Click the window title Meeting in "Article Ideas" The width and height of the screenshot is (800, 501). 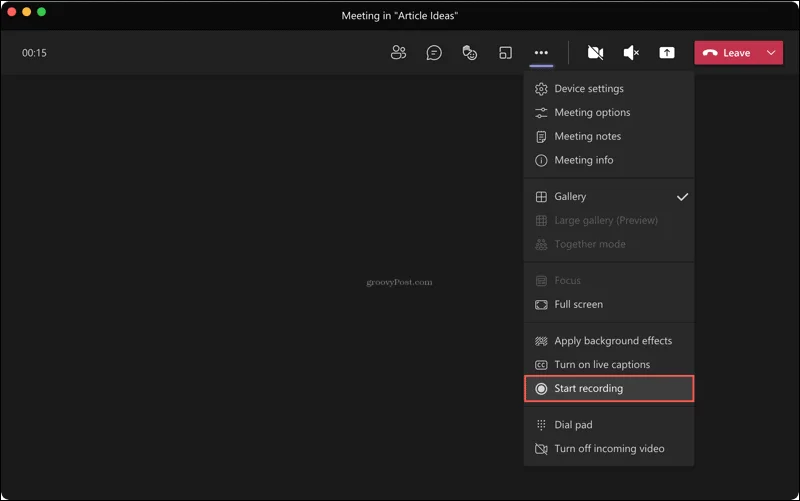pyautogui.click(x=399, y=16)
